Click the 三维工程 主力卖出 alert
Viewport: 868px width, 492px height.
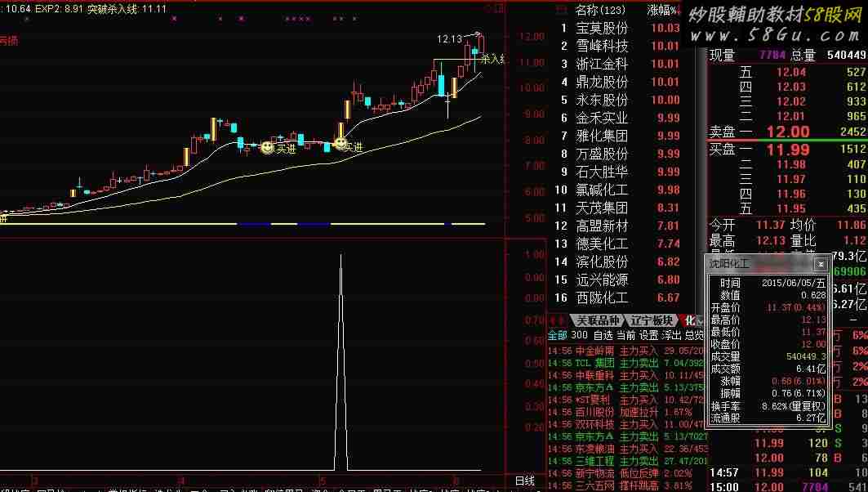[627, 461]
